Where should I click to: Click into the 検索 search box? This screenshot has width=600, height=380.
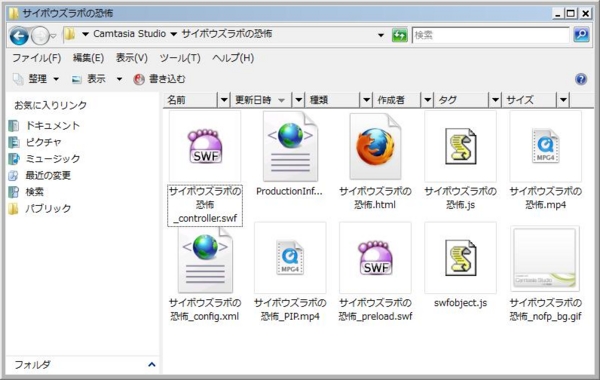(491, 35)
